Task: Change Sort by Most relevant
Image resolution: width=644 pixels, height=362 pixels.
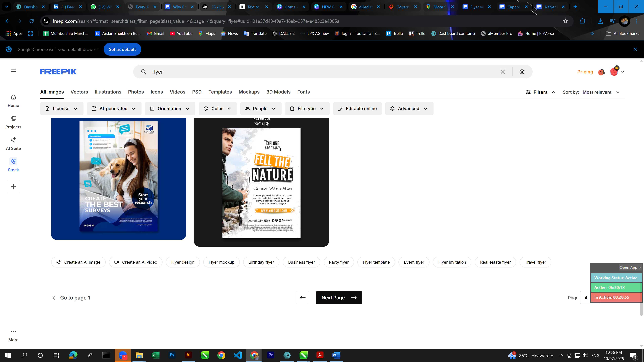Action: coord(601,92)
